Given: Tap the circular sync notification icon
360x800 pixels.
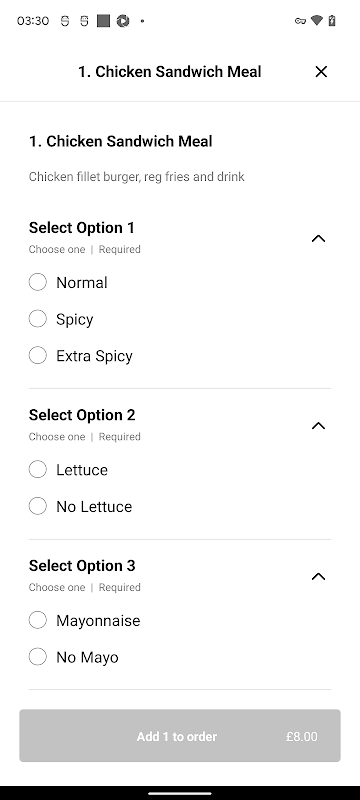Looking at the screenshot, I should tap(123, 21).
